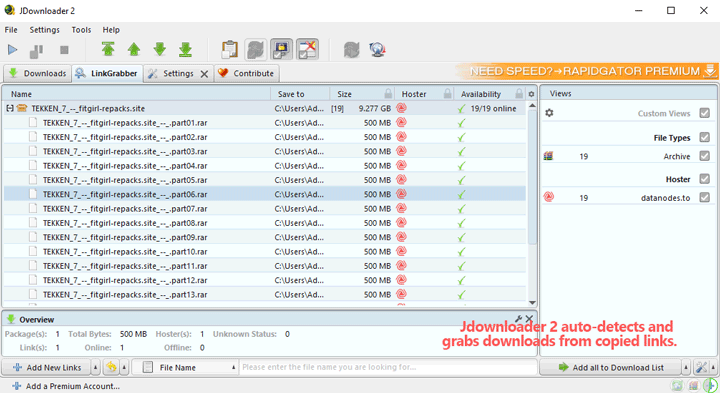Click Add all to Download List button

pyautogui.click(x=611, y=367)
